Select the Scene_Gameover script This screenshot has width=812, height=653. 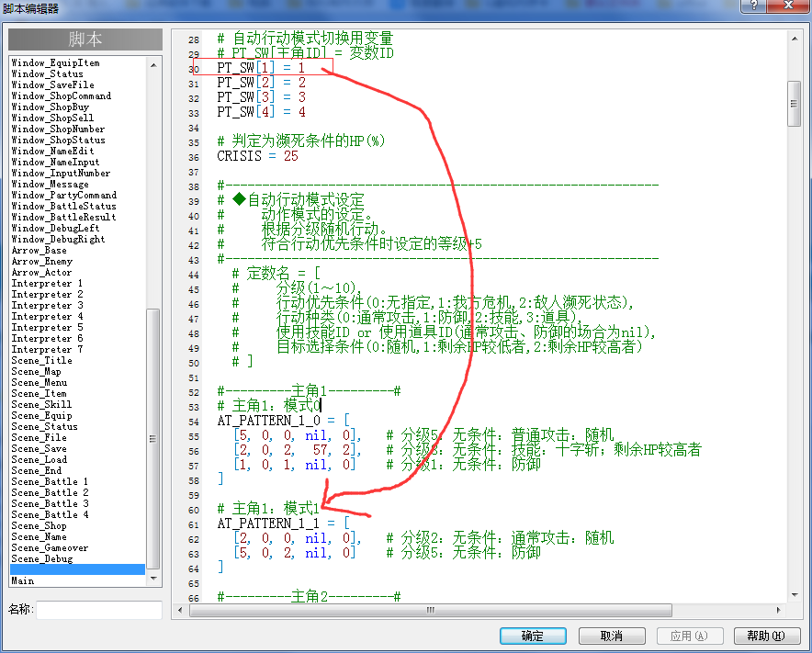50,548
